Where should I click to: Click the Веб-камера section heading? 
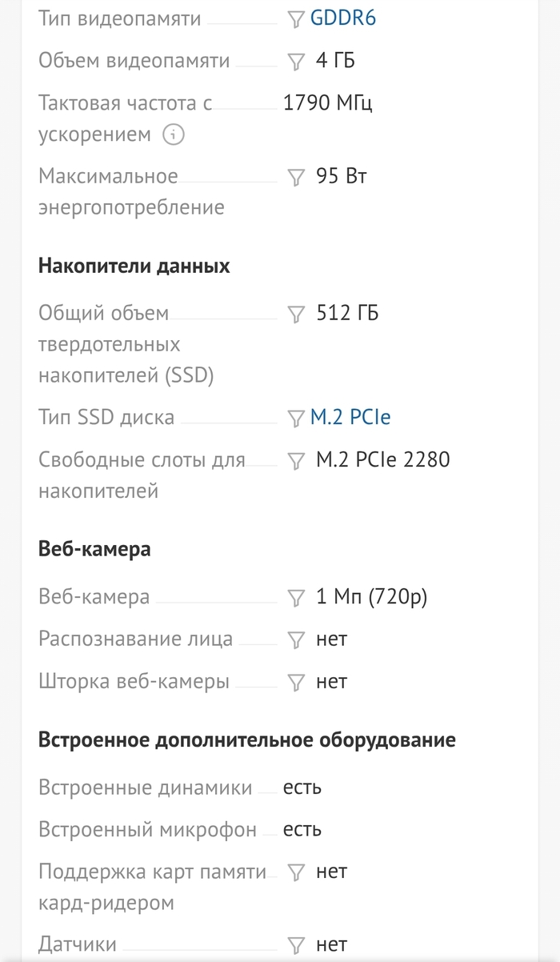click(x=94, y=550)
